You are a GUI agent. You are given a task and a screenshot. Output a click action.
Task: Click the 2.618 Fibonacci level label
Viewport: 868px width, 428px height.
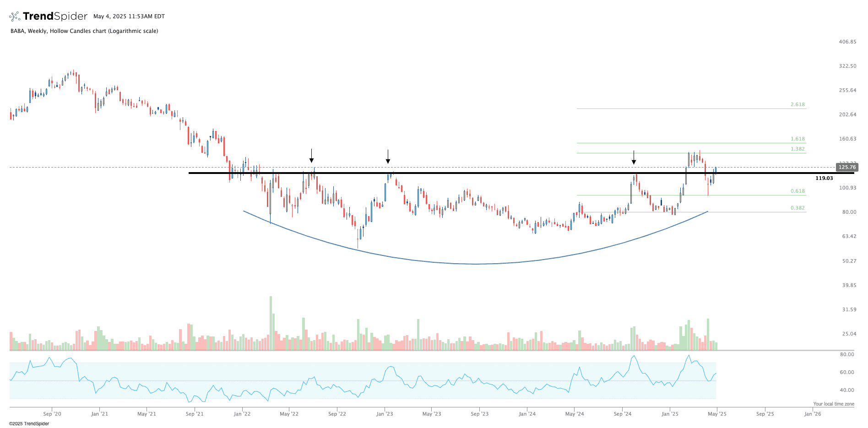tap(797, 105)
